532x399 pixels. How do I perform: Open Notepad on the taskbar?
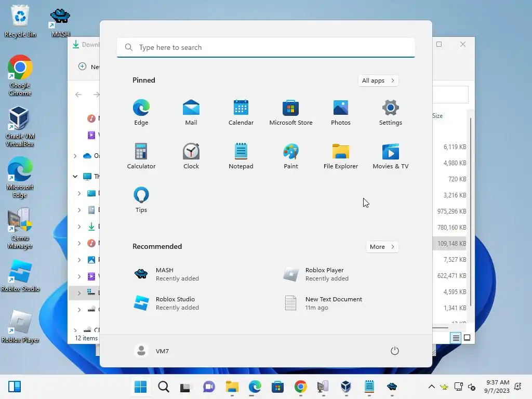pyautogui.click(x=369, y=387)
